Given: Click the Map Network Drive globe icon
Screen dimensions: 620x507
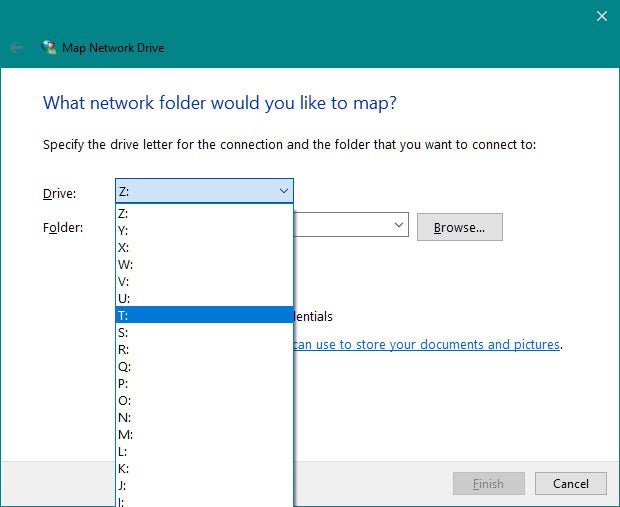Looking at the screenshot, I should (49, 47).
